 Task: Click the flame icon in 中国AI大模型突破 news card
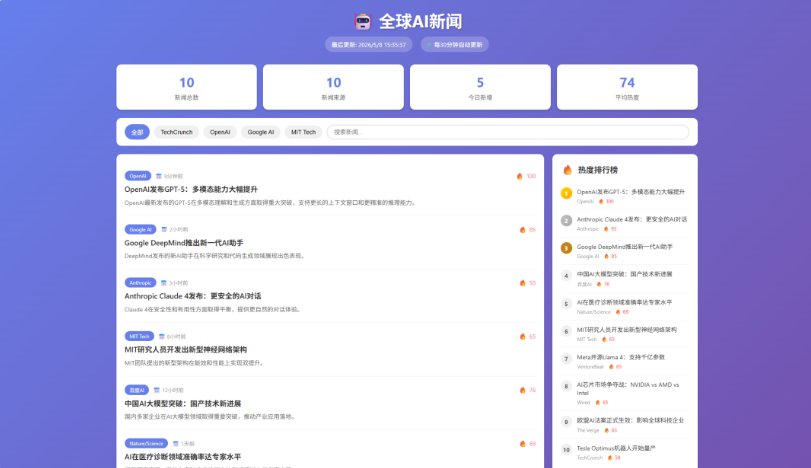click(x=522, y=390)
